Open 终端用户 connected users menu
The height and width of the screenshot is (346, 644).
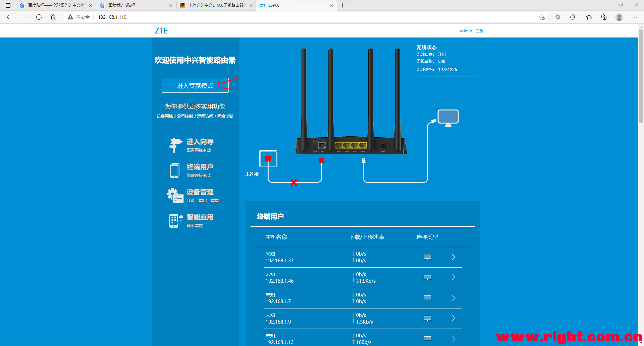[200, 167]
